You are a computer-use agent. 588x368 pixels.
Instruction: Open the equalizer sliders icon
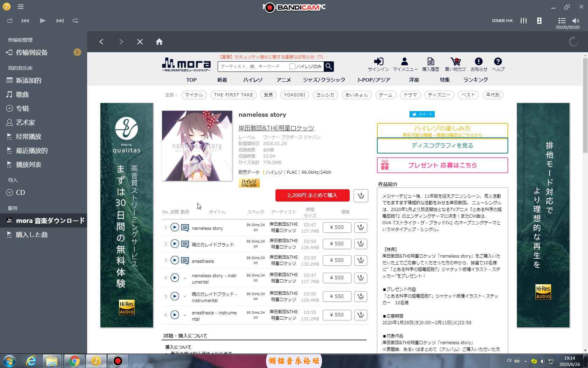point(524,21)
